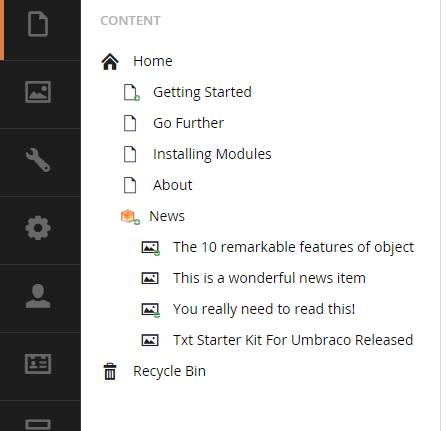Open the Getting Started page
The width and height of the screenshot is (446, 431).
(202, 92)
